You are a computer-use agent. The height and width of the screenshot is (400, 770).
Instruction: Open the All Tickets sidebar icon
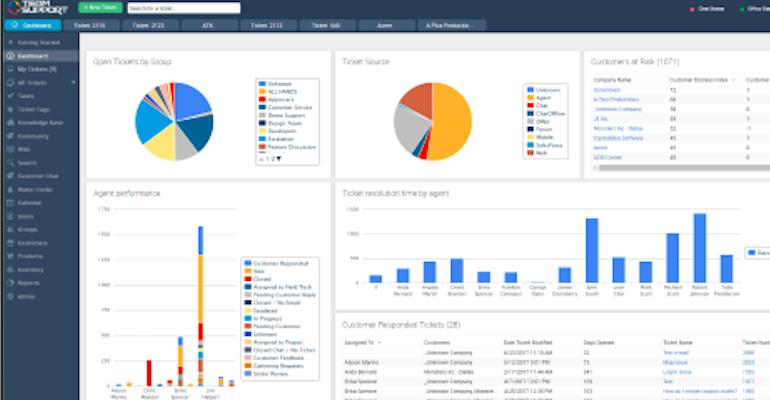click(10, 82)
